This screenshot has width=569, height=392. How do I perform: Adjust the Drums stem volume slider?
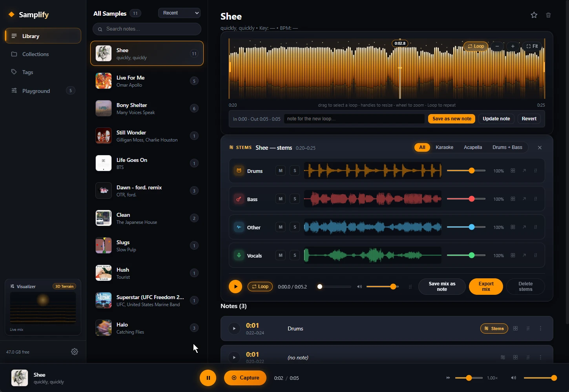(x=466, y=171)
